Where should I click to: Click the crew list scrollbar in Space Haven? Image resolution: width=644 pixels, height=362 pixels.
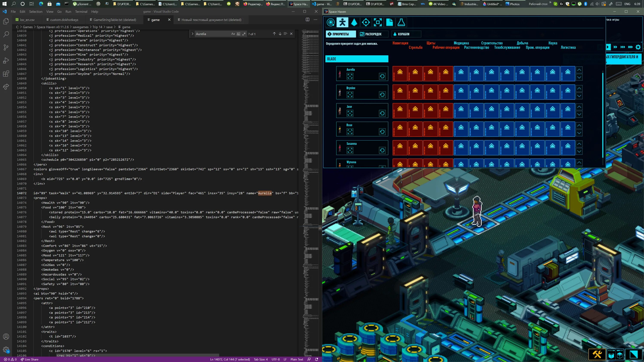click(603, 115)
